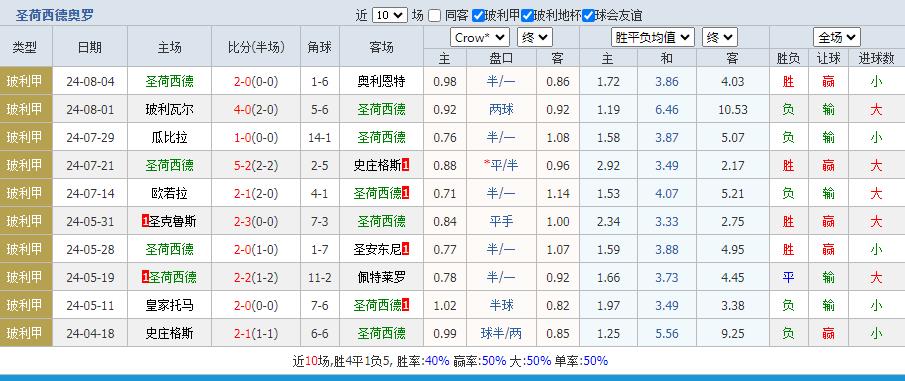Screen dimensions: 905x381
Task: Click red card icon beside 圣克鲁斯
Action: tap(145, 221)
